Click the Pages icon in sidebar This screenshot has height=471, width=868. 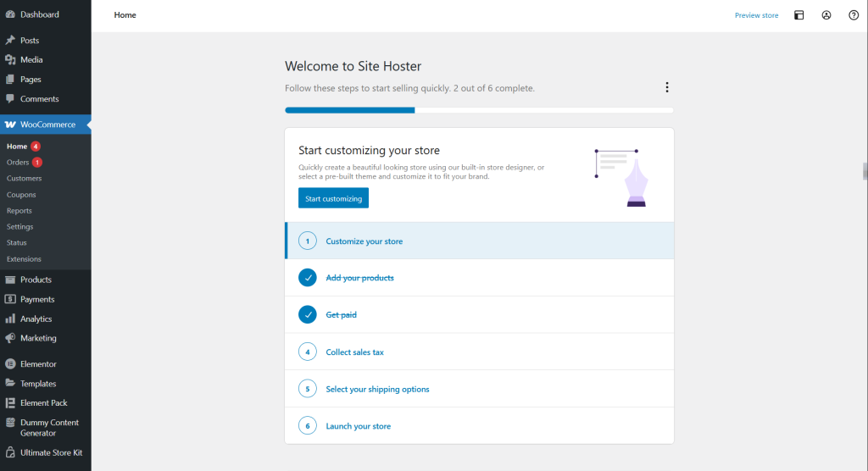coord(10,79)
